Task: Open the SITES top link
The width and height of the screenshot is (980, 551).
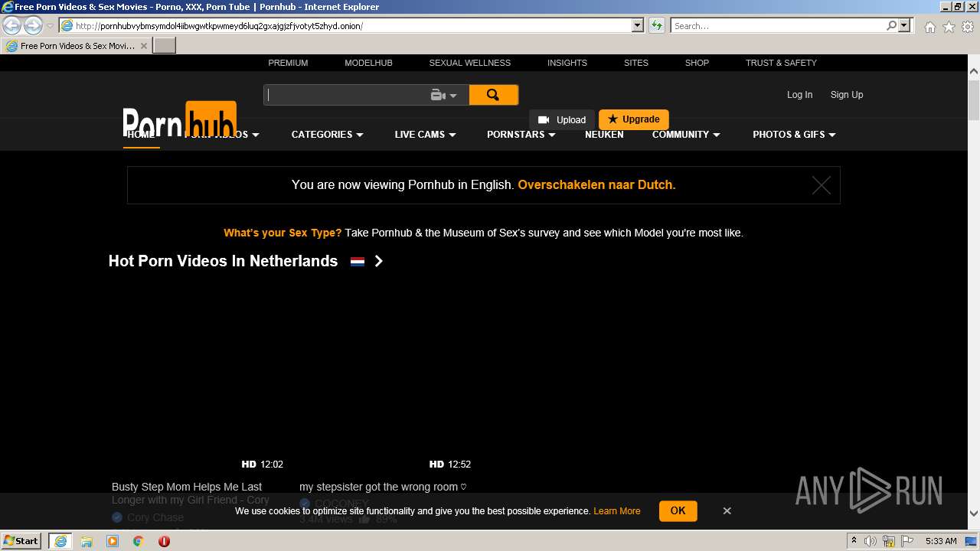Action: click(x=636, y=63)
